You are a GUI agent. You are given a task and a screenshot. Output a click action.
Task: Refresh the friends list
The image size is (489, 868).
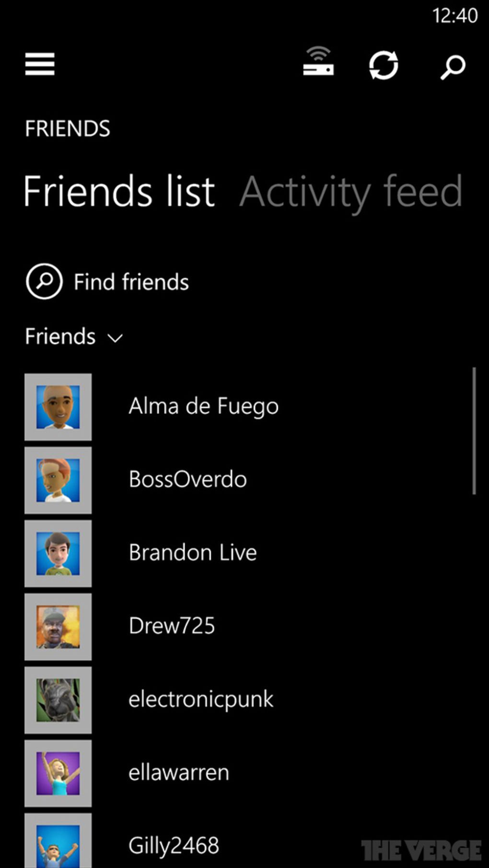click(x=384, y=65)
